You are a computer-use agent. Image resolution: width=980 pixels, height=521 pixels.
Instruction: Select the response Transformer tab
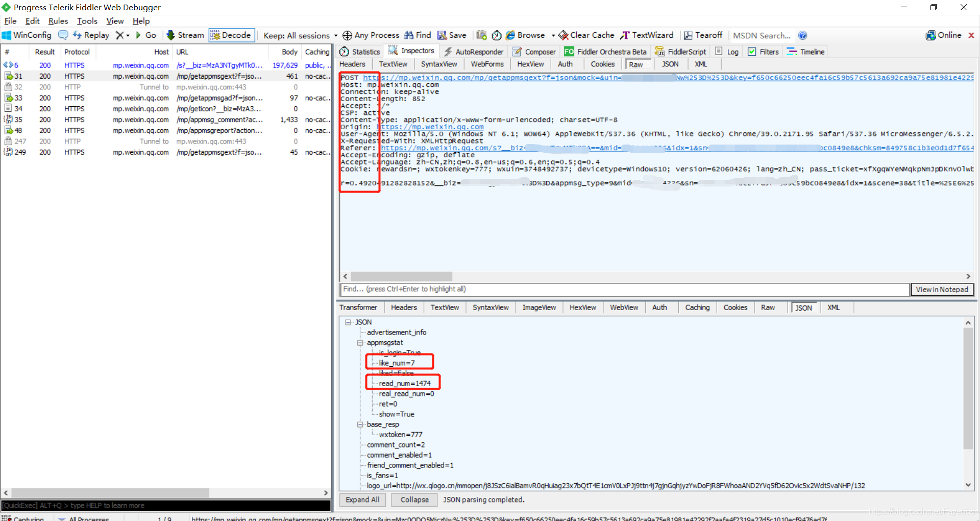coord(358,307)
